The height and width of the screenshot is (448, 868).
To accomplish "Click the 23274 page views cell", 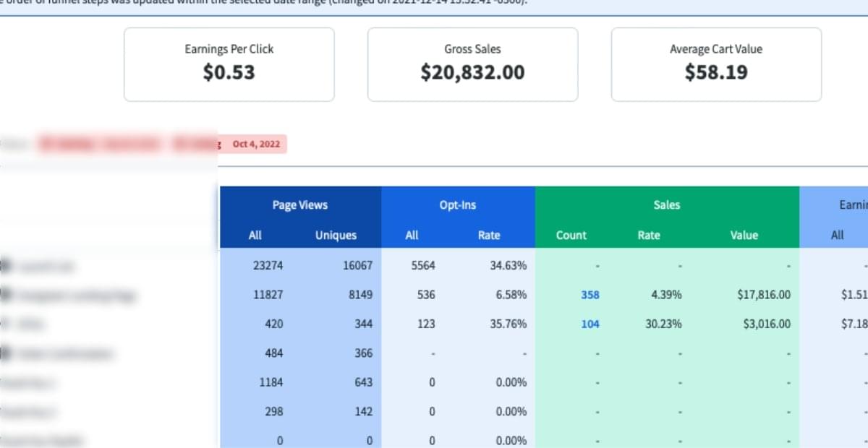I will (x=268, y=265).
